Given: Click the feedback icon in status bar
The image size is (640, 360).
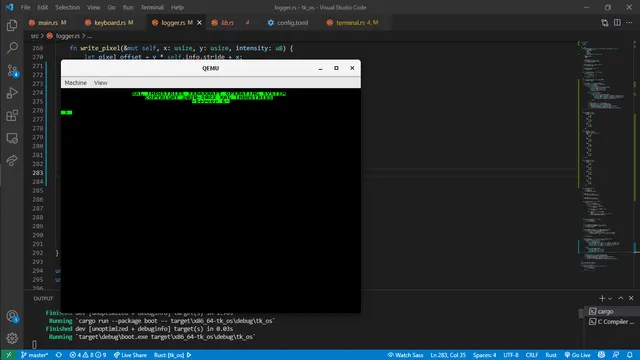Looking at the screenshot, I should click(616, 355).
